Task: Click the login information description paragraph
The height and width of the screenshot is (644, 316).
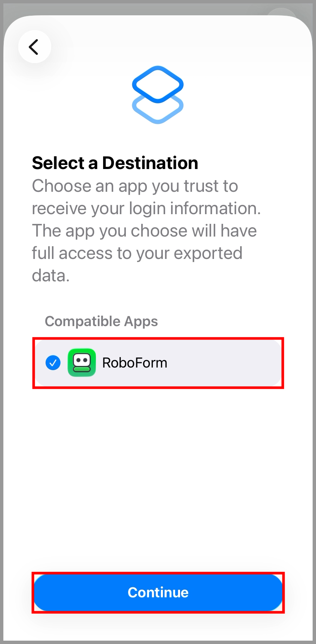Action: 146,231
